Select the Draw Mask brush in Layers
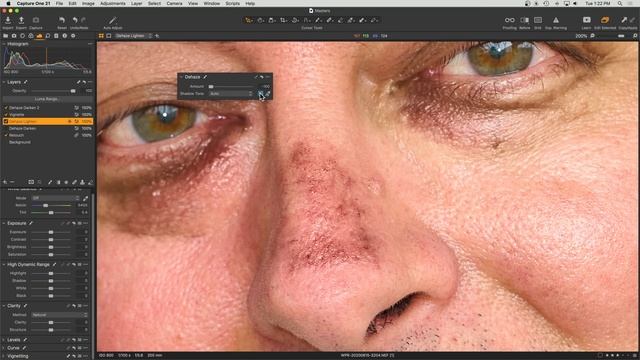The height and width of the screenshot is (360, 640). 50,182
